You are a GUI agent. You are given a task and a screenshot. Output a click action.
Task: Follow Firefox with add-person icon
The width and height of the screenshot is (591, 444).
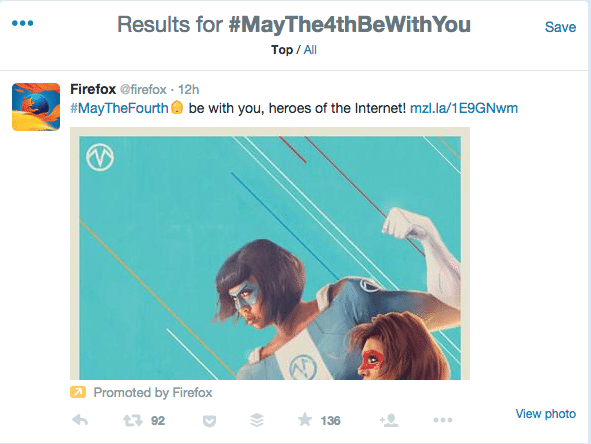click(389, 420)
